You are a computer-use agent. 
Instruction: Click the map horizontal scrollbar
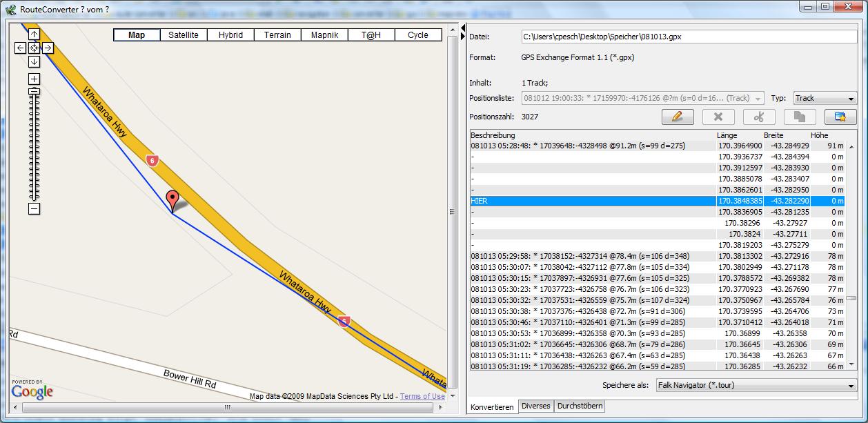[x=227, y=407]
